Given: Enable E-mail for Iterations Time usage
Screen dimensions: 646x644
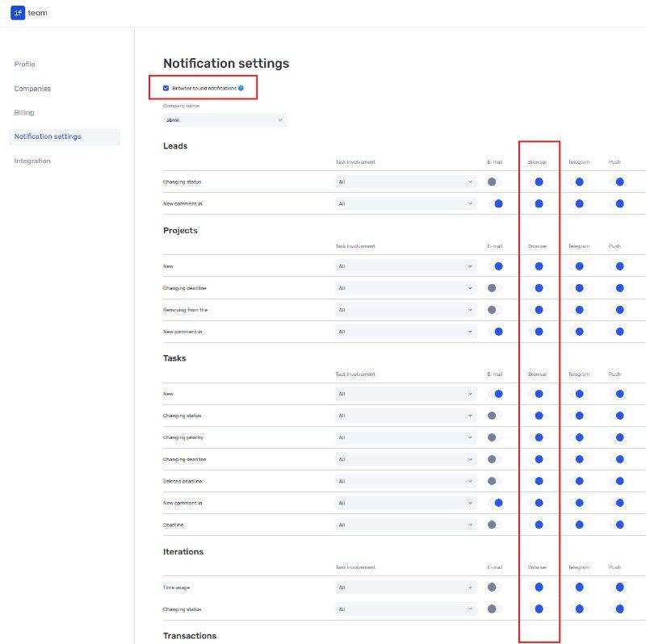Looking at the screenshot, I should 495,588.
